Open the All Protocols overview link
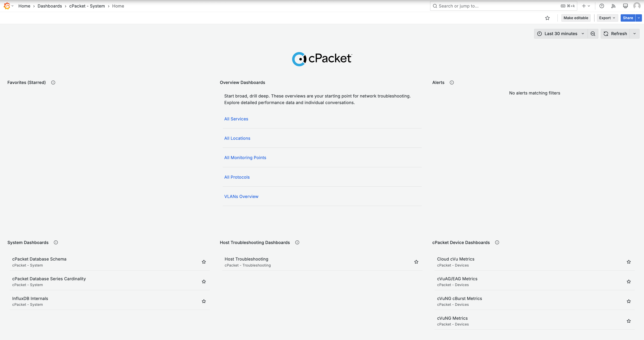 237,177
